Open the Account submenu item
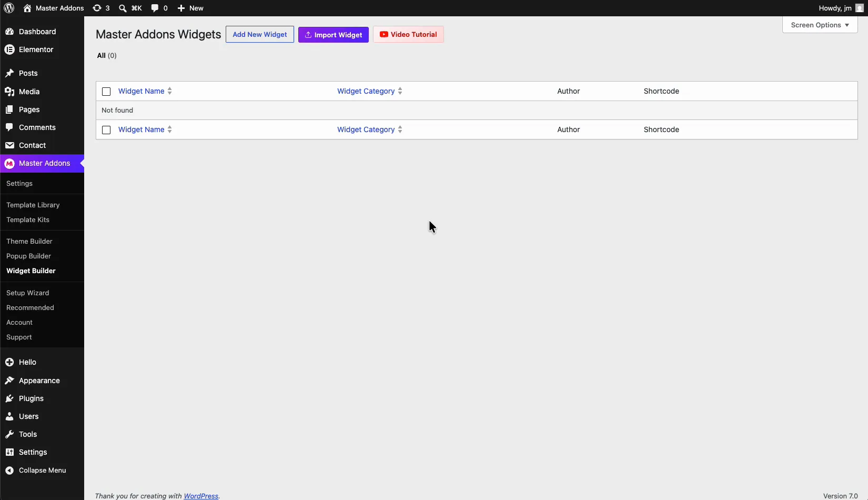The height and width of the screenshot is (500, 868). click(x=19, y=322)
